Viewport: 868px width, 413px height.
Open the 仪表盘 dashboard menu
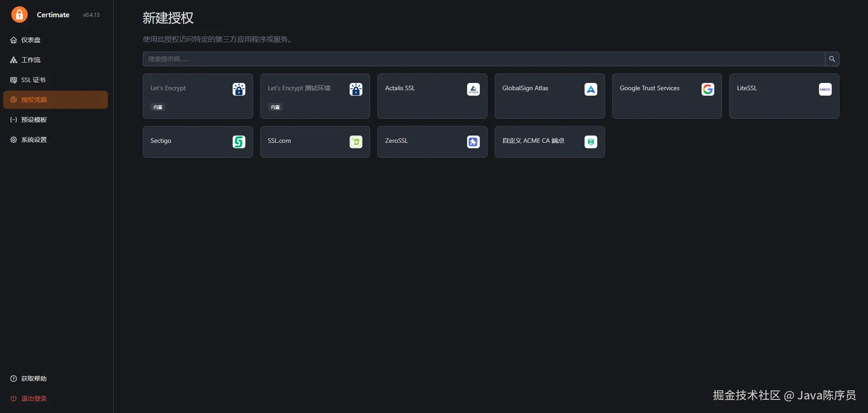pos(55,40)
